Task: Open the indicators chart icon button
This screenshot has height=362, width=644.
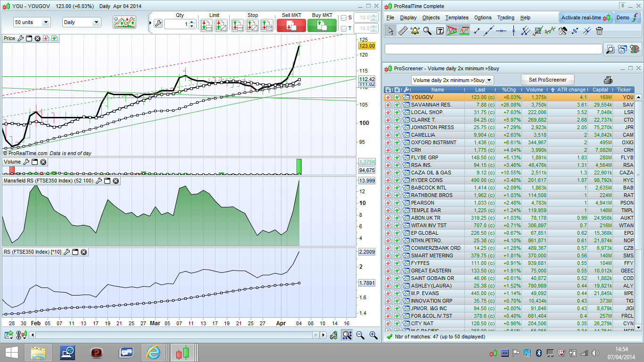Action: [124, 22]
